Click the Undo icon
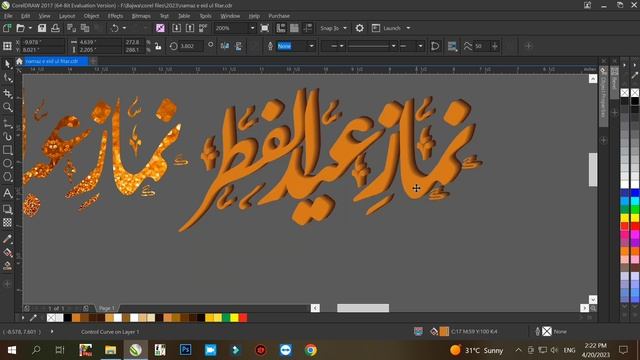 [115, 28]
